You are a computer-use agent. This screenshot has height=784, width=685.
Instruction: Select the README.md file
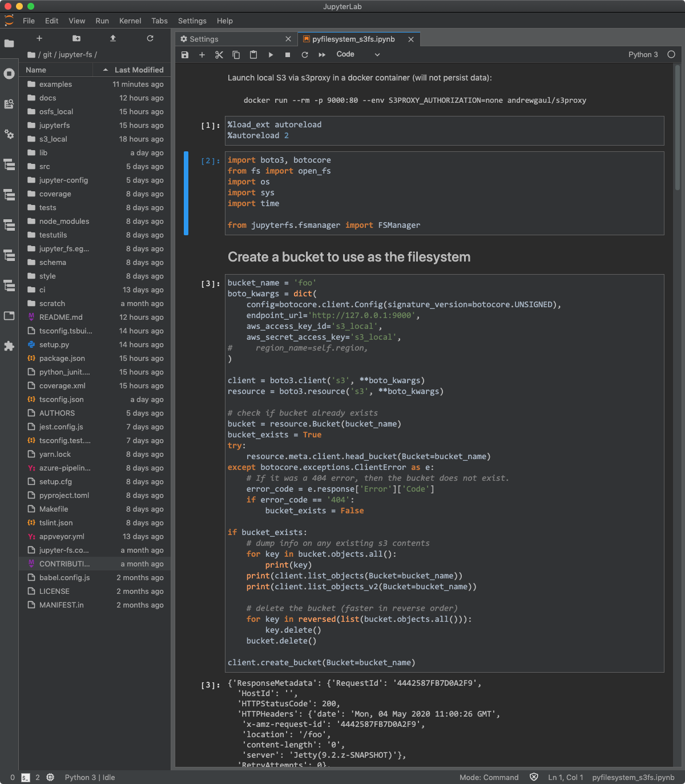pyautogui.click(x=95, y=317)
